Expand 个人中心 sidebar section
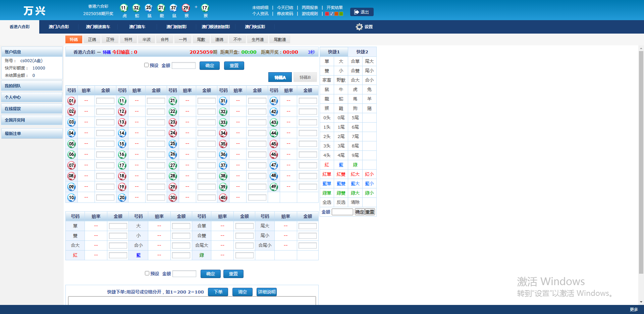644x314 pixels. pyautogui.click(x=32, y=97)
